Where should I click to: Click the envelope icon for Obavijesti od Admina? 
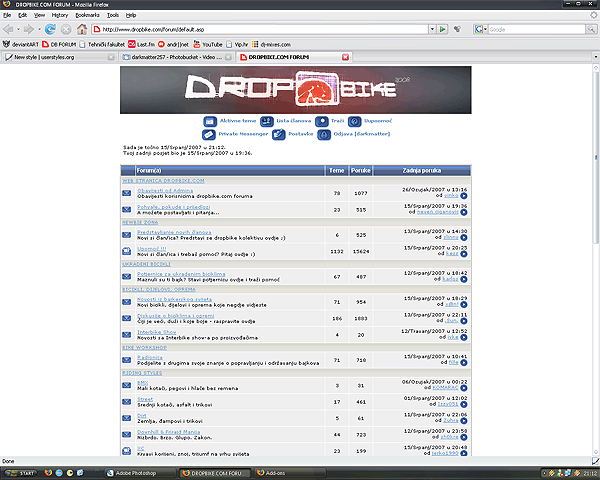[x=127, y=193]
